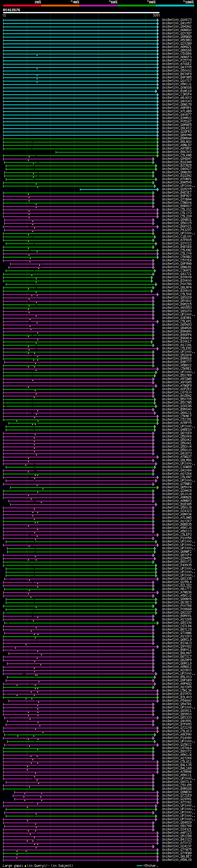
Task: Click the orange ~40% identity legend segment
Action: coord(60,6)
